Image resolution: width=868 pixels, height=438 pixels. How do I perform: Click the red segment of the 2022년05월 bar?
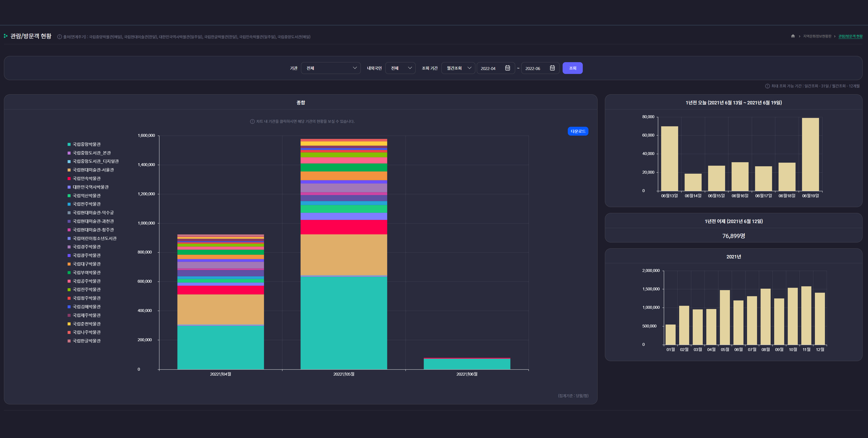344,227
